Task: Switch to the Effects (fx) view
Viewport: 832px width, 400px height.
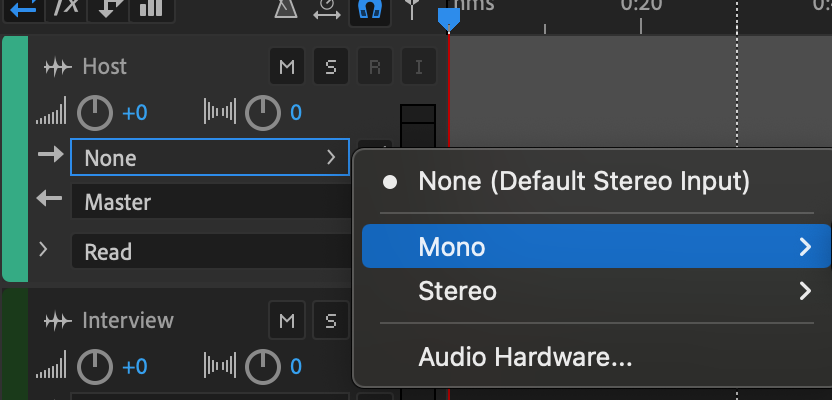Action: point(66,8)
